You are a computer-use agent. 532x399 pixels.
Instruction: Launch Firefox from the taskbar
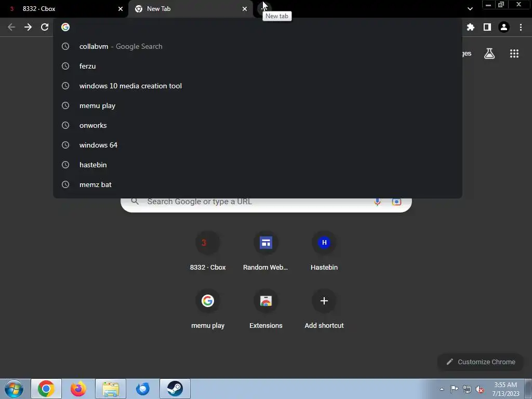(x=78, y=389)
